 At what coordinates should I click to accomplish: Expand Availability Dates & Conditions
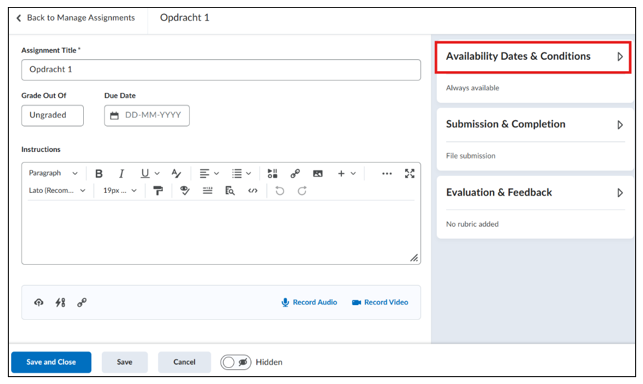point(533,57)
